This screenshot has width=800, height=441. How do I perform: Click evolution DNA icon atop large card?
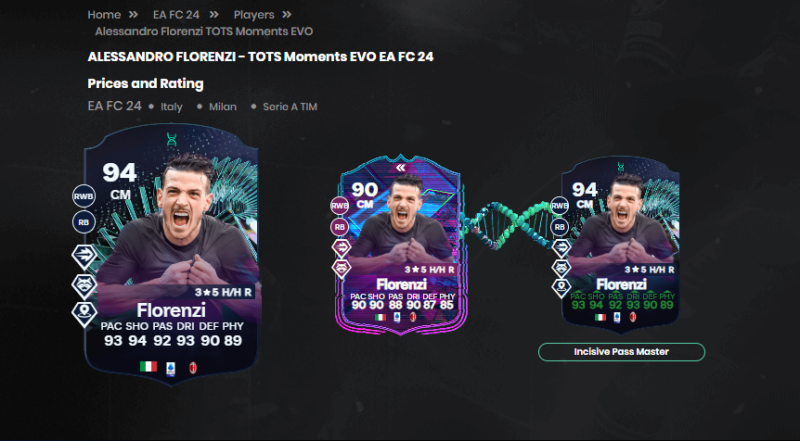[171, 139]
